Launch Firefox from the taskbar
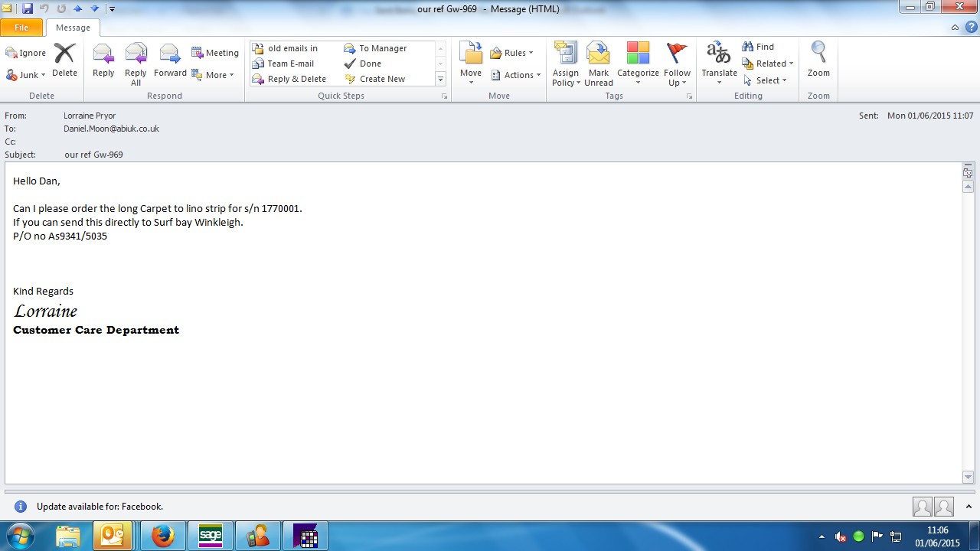The image size is (980, 551). click(162, 536)
